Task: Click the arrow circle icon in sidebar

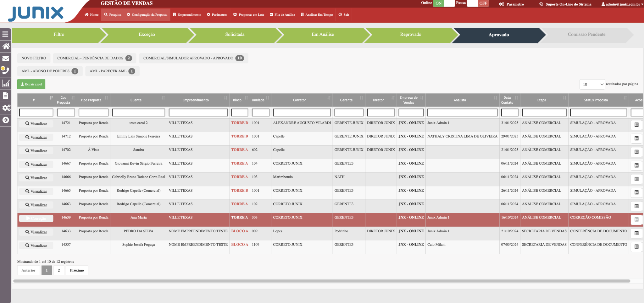Action: (6, 120)
